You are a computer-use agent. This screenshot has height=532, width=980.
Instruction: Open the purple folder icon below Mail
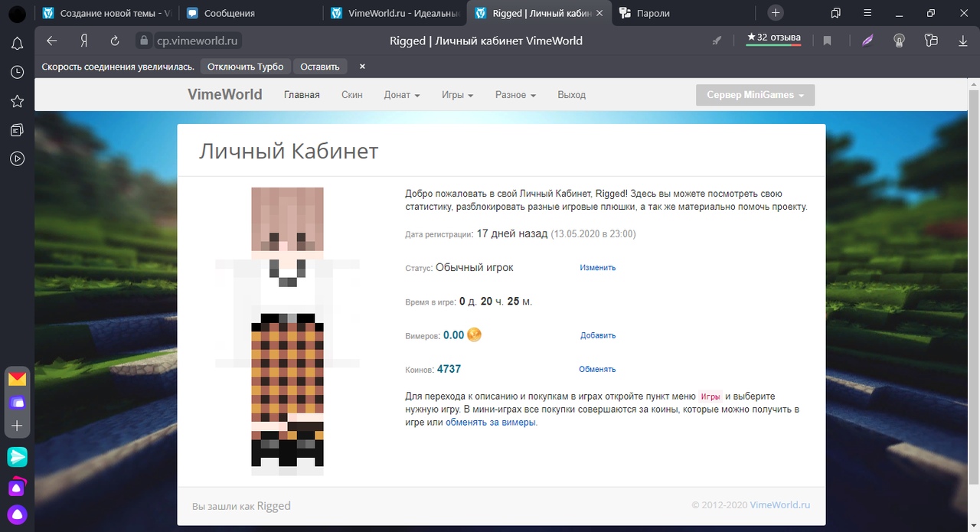(17, 402)
